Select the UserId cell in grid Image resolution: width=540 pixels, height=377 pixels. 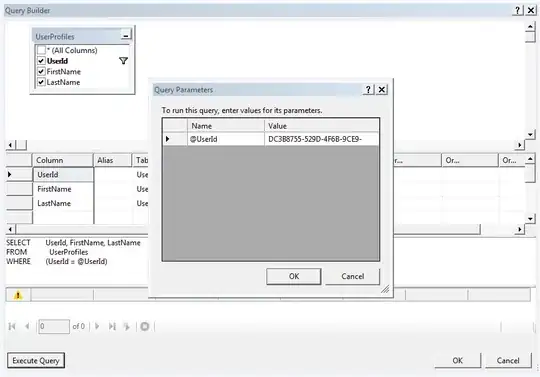pyautogui.click(x=63, y=175)
